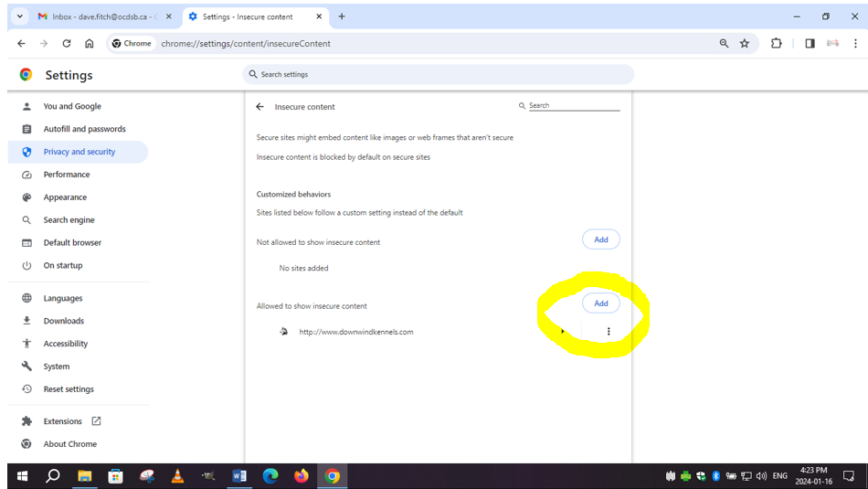
Task: Toggle the browser side panel
Action: [810, 43]
